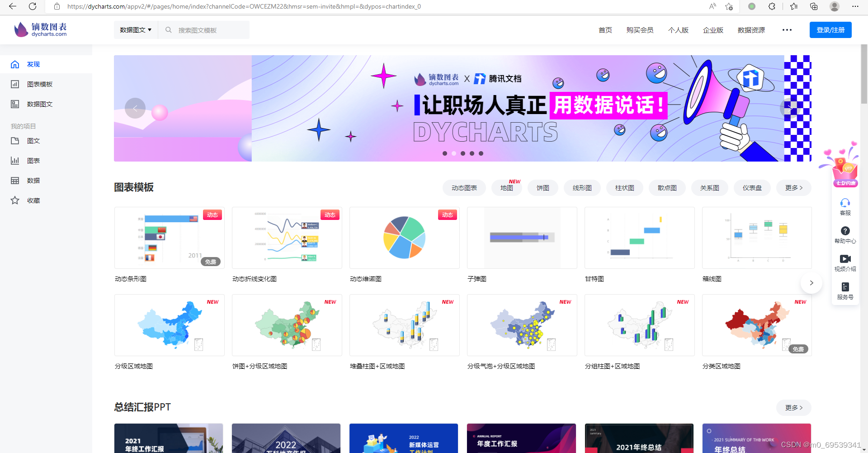Viewport: 868px width, 453px height.
Task: Click the read aloud icon in address bar
Action: (712, 6)
